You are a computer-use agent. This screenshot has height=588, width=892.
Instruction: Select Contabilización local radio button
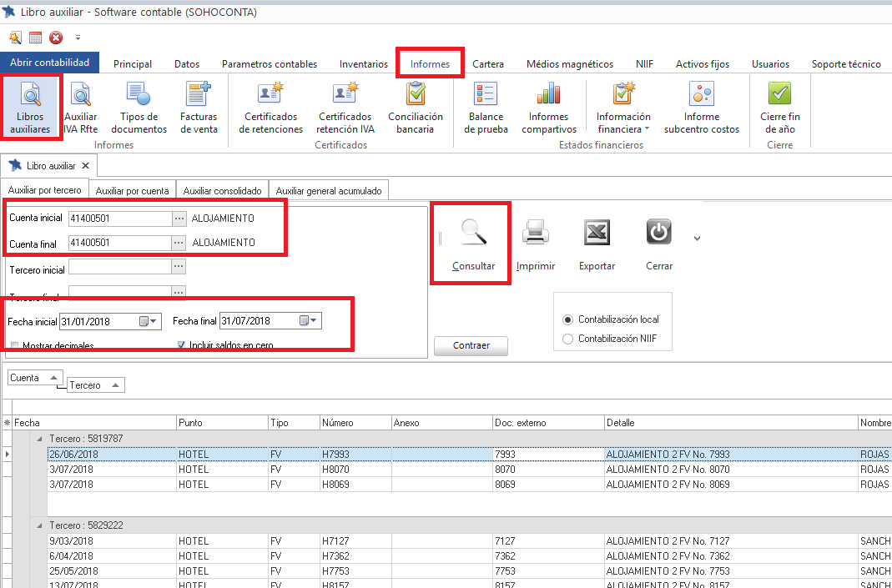click(x=568, y=319)
